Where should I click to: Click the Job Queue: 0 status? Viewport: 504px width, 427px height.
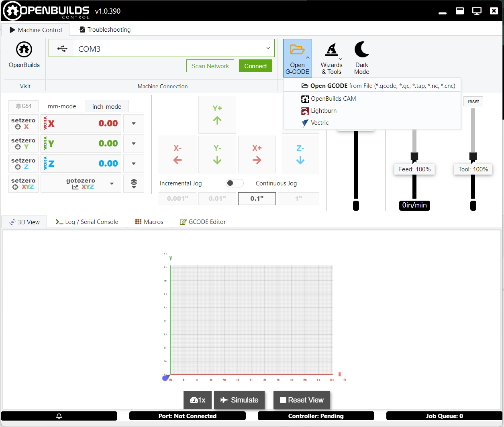pyautogui.click(x=445, y=416)
